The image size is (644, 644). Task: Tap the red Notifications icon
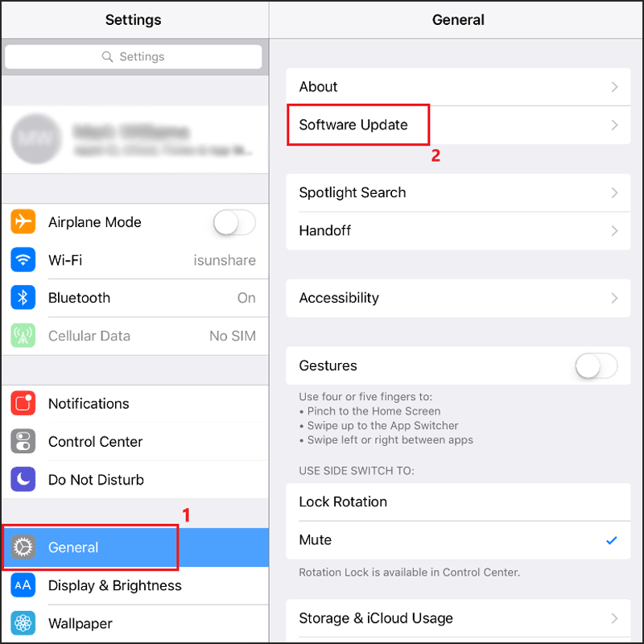(23, 403)
